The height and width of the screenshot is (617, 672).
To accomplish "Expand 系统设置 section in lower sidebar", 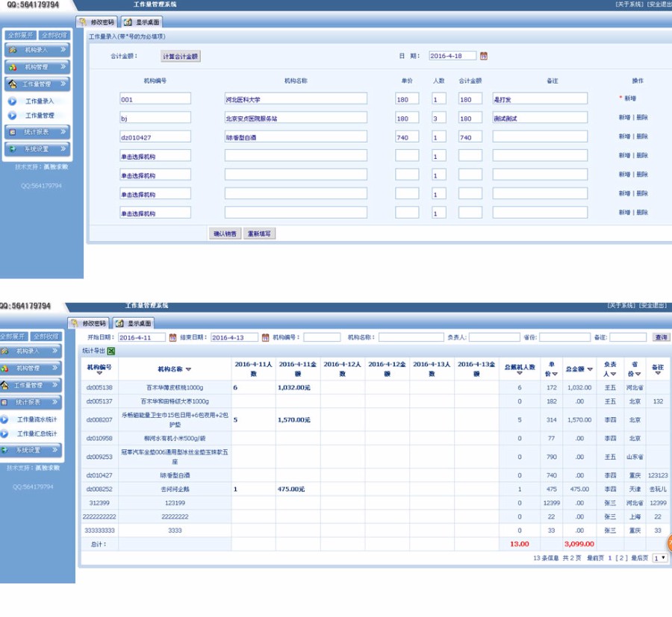I will pyautogui.click(x=31, y=451).
